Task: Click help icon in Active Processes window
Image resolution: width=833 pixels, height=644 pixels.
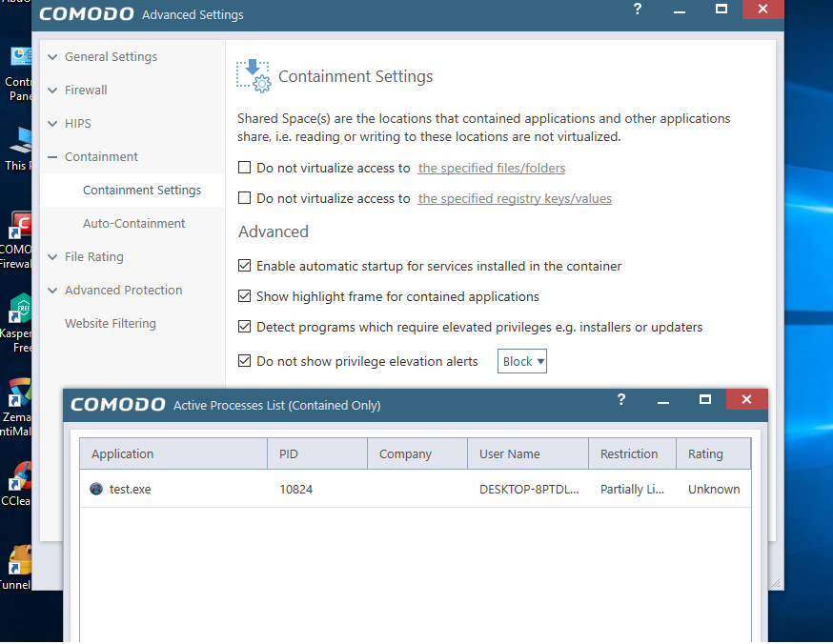Action: tap(621, 400)
